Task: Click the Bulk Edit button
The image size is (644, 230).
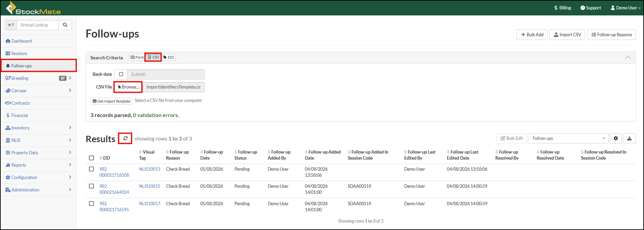Action: click(511, 138)
